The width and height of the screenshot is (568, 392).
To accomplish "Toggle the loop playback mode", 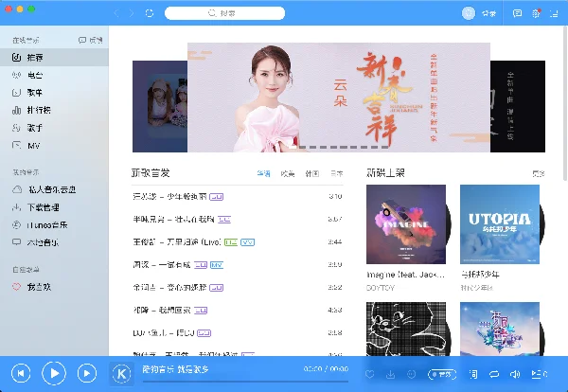I will point(494,374).
